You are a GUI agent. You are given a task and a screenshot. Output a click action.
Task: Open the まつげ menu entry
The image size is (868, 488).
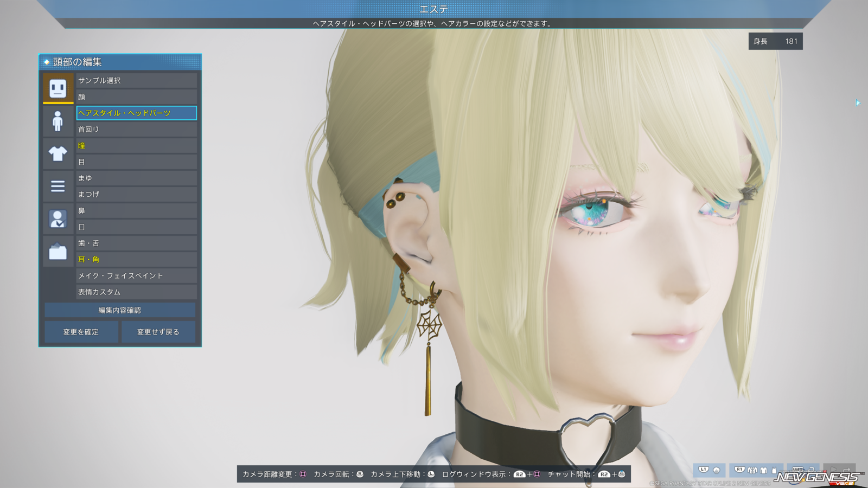pos(136,194)
